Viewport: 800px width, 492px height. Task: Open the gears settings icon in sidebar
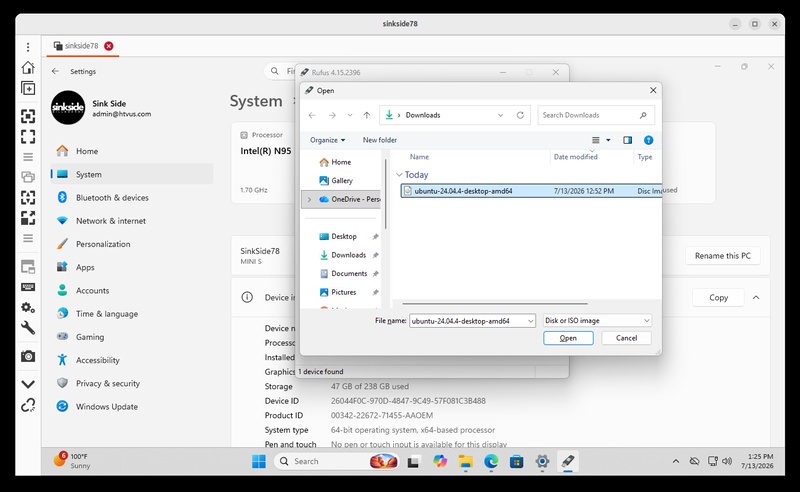pos(28,307)
